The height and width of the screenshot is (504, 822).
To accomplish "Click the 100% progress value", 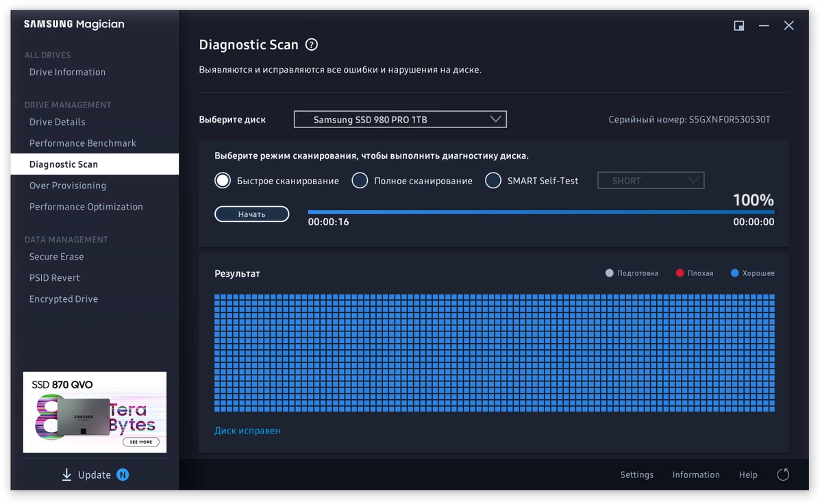I will pyautogui.click(x=754, y=200).
